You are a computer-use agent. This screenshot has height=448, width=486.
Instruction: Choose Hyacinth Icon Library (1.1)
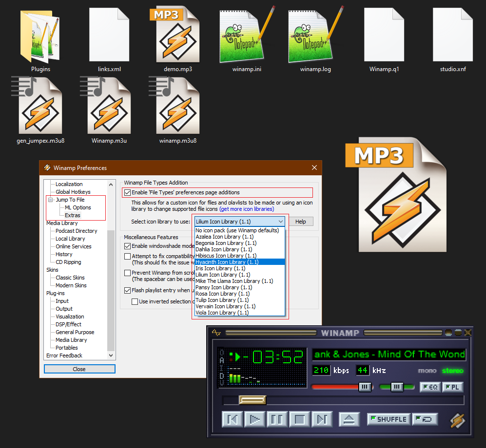pyautogui.click(x=240, y=262)
